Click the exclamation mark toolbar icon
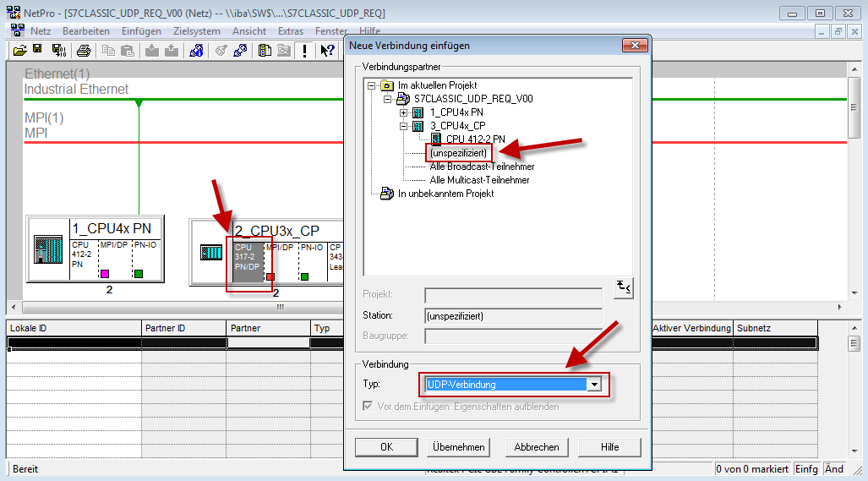This screenshot has width=868, height=481. point(304,51)
